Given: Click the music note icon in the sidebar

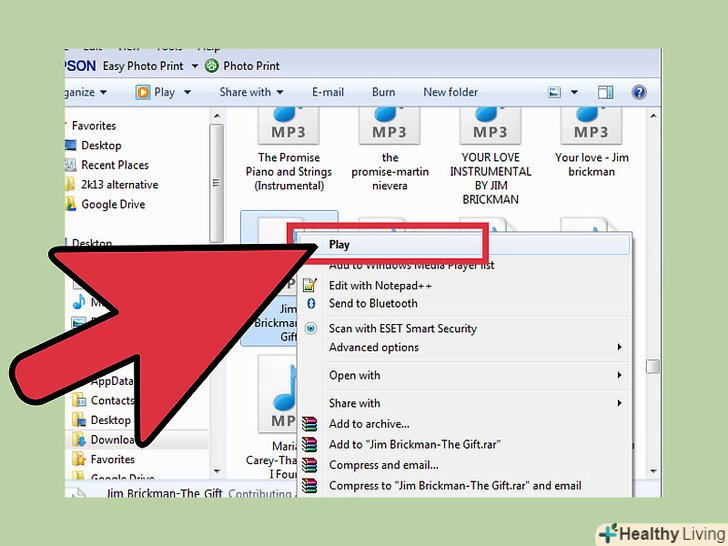Looking at the screenshot, I should coord(79,302).
